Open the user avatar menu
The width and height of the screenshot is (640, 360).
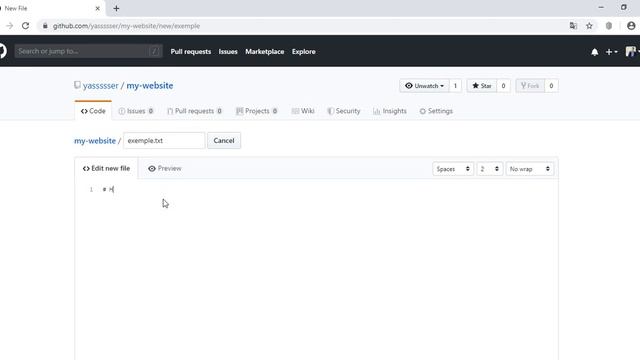[632, 51]
